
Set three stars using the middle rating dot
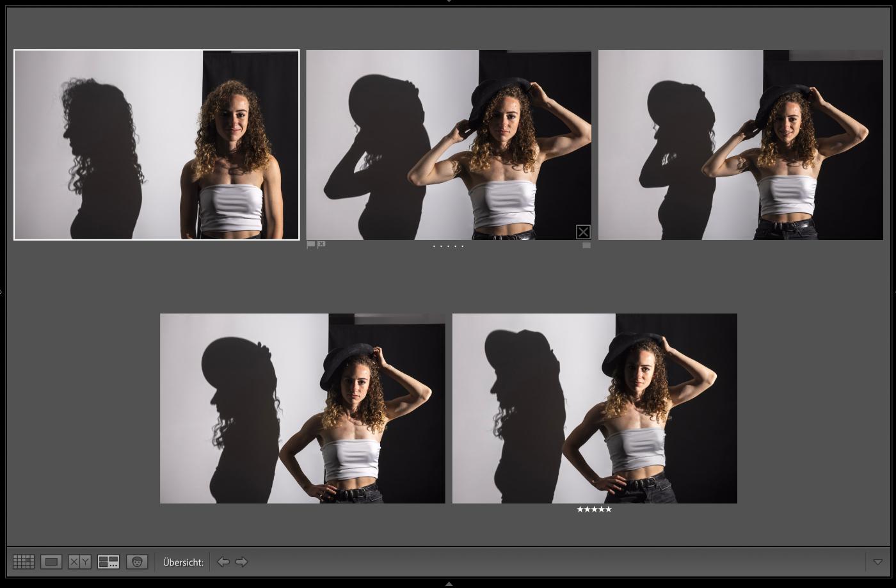point(449,246)
